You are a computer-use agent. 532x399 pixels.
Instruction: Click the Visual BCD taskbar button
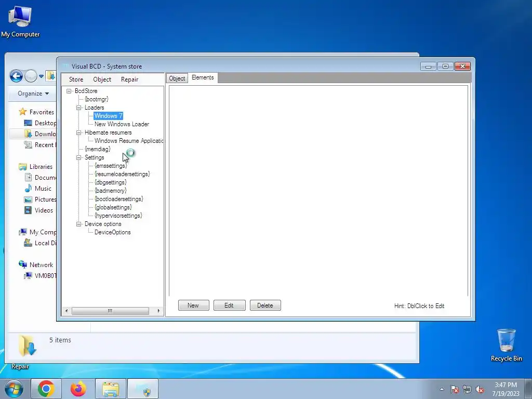click(x=143, y=389)
